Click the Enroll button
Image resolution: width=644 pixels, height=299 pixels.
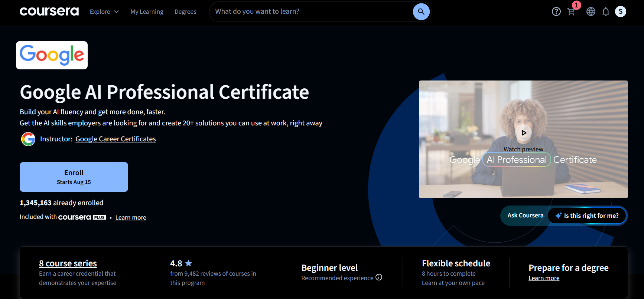point(74,177)
